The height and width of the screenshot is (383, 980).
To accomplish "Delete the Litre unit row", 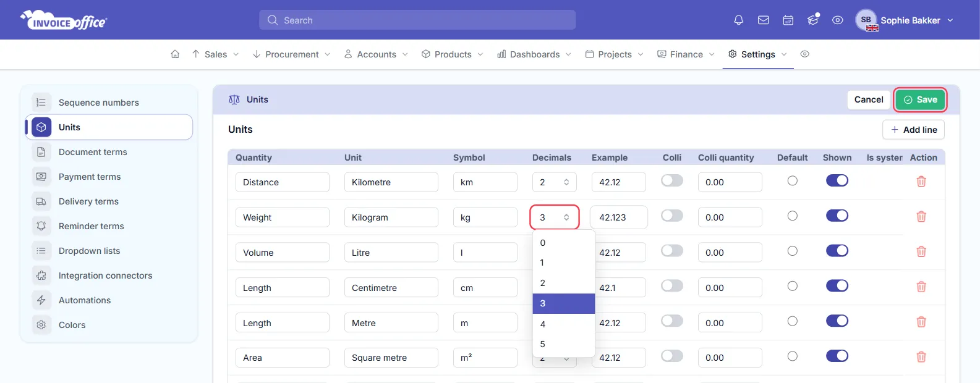I will [921, 252].
